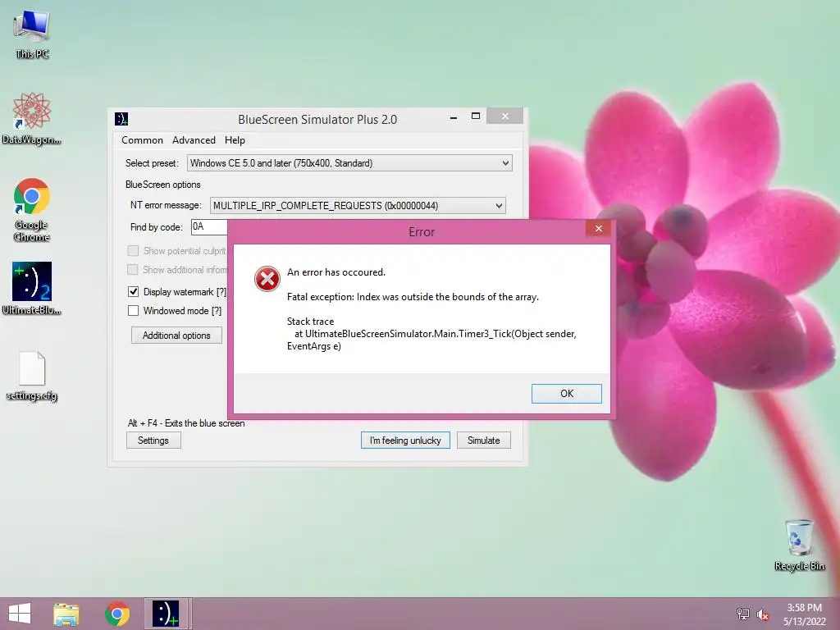Open the DataWagon desktop shortcut
The image size is (840, 630).
pyautogui.click(x=32, y=118)
